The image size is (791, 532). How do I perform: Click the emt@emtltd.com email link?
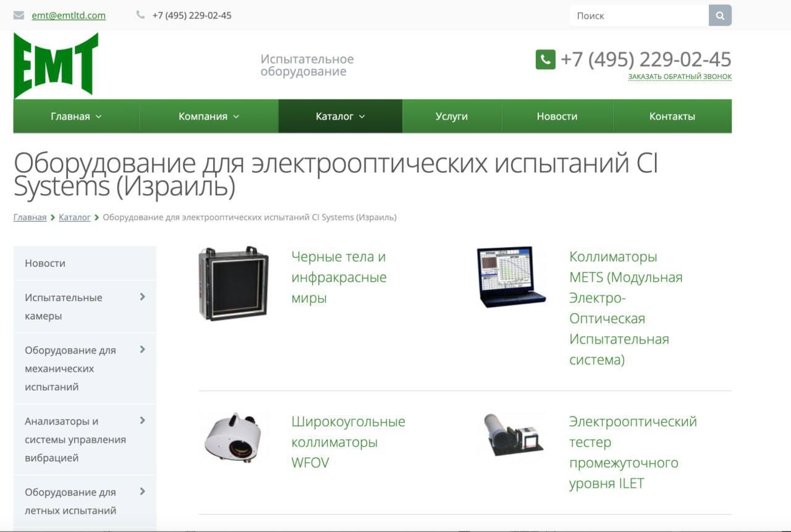pos(69,15)
